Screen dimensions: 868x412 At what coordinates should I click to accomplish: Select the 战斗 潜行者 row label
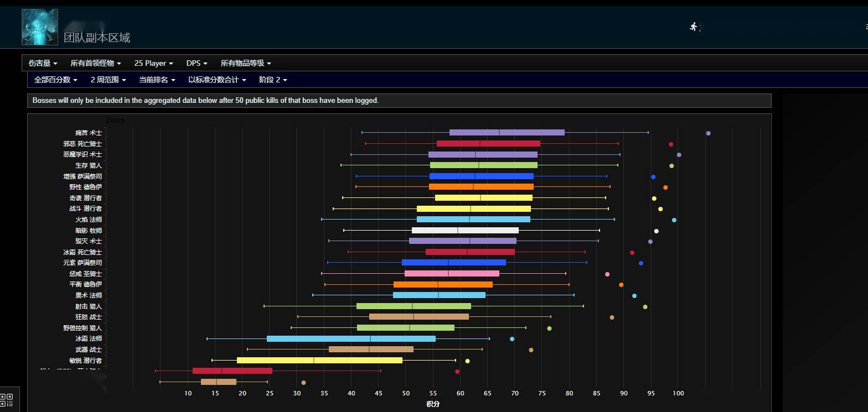click(x=86, y=208)
